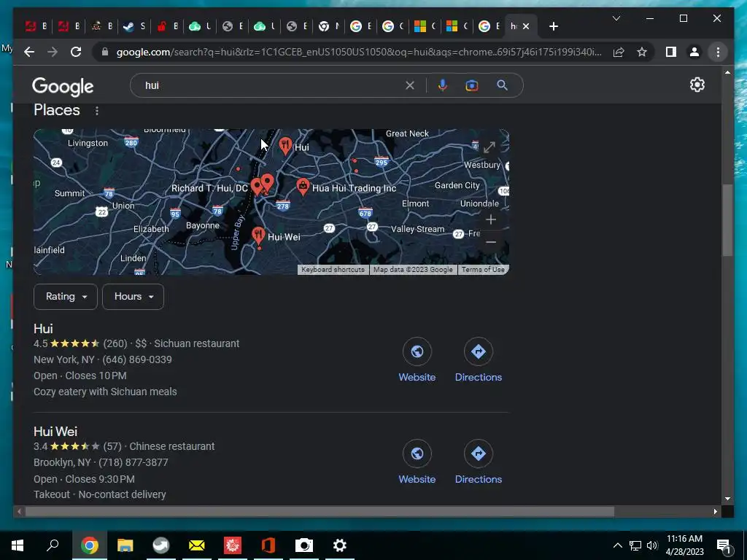Go to the Google homepage logo
The height and width of the screenshot is (560, 747).
[63, 86]
